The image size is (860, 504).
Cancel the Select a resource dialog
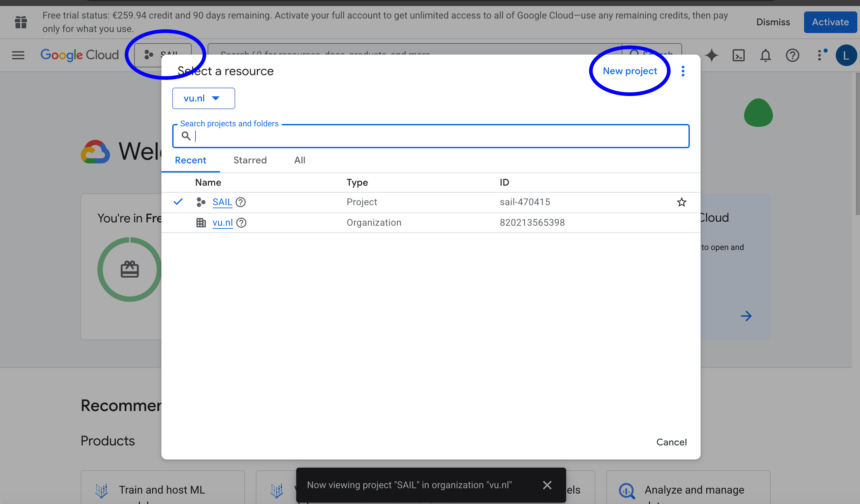(671, 442)
